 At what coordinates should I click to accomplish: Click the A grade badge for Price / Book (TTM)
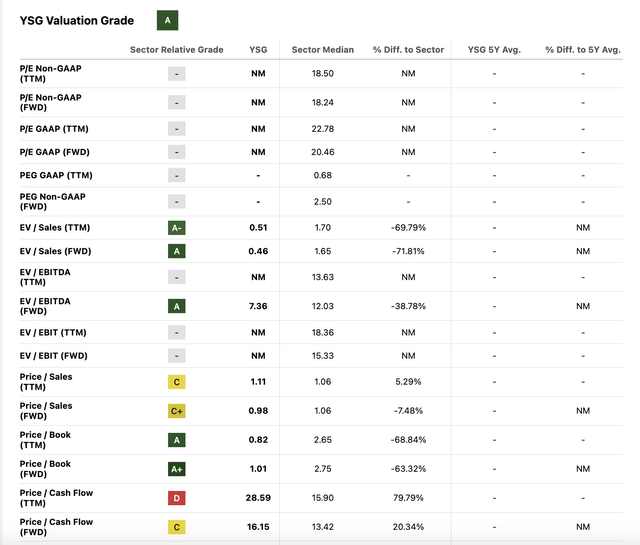177,440
